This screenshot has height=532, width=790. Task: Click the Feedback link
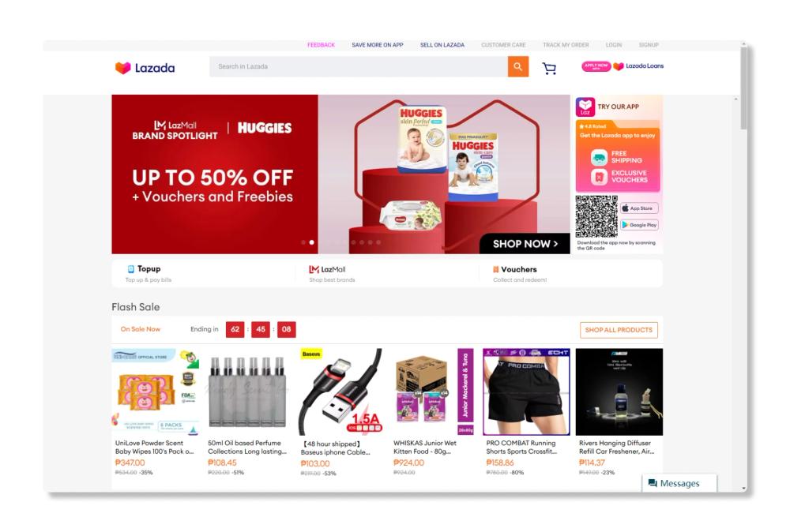coord(321,45)
